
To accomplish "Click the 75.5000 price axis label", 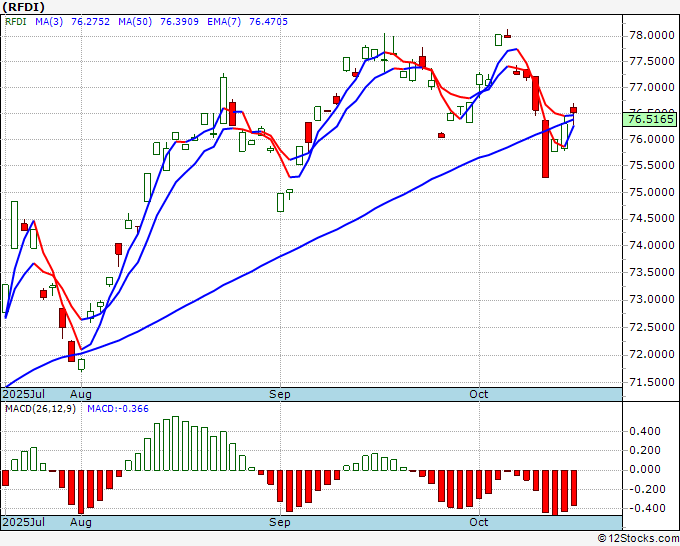I will [x=651, y=165].
